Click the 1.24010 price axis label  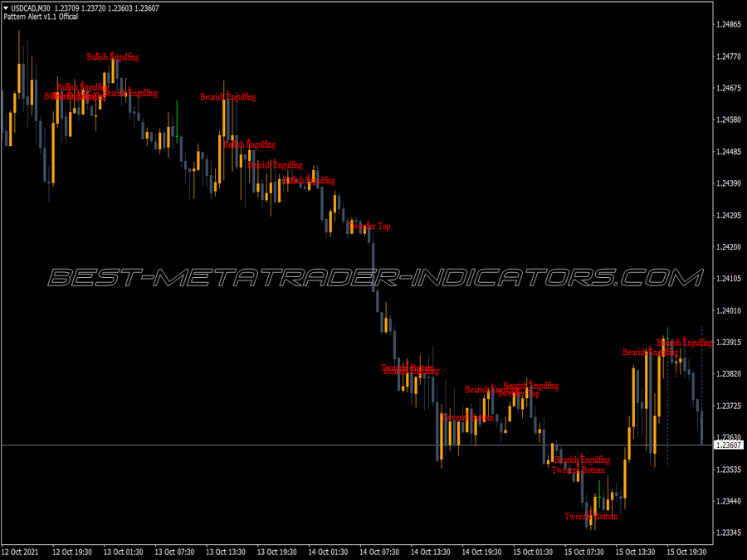tap(729, 310)
